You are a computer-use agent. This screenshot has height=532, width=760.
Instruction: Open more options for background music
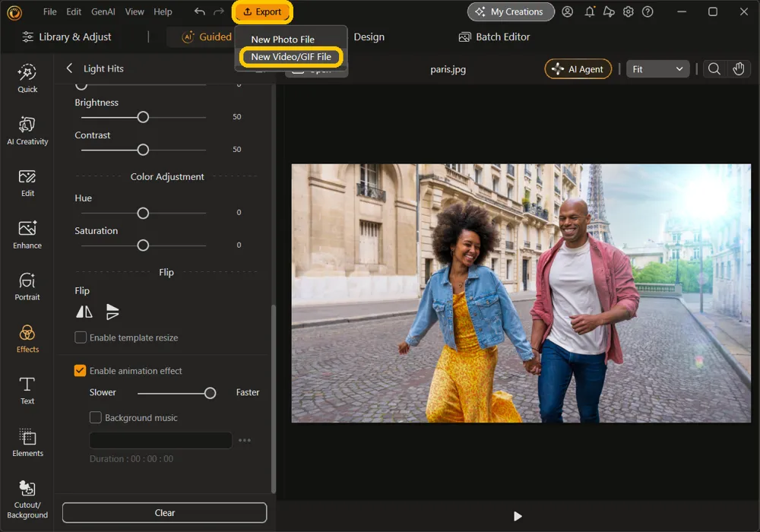[x=245, y=441]
